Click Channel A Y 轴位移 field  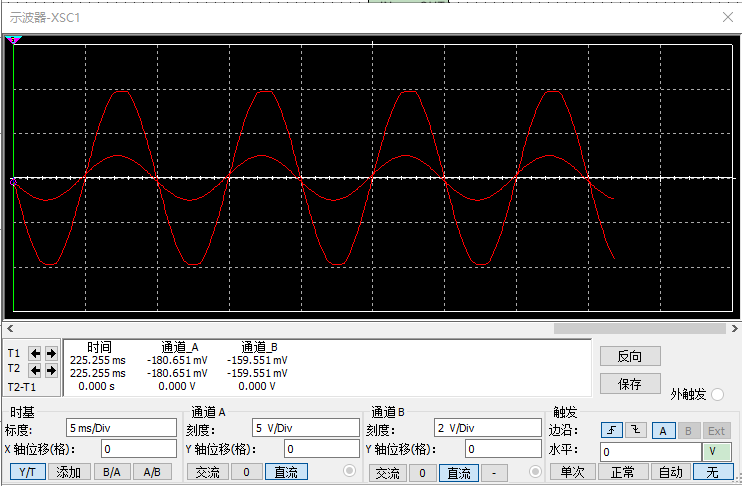[x=322, y=449]
